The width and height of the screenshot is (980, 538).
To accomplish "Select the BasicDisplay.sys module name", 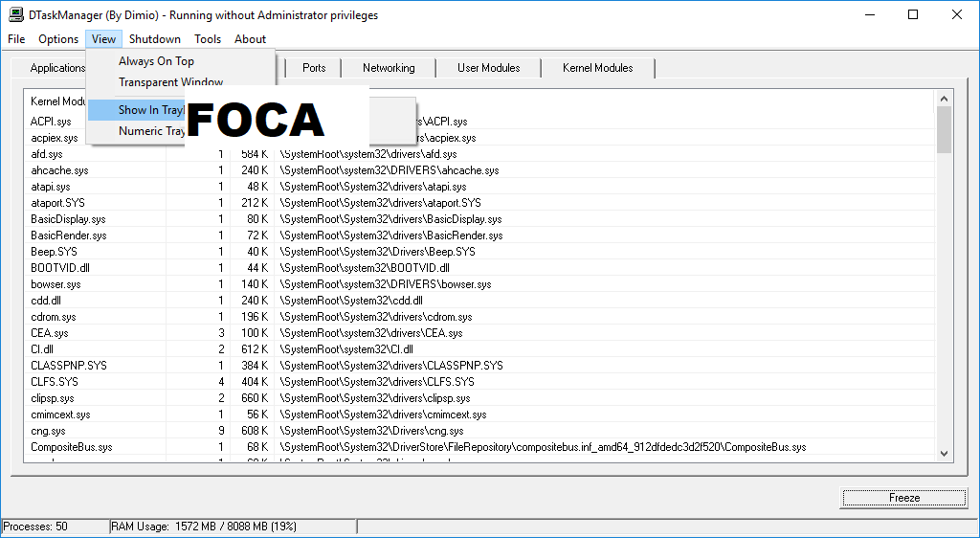I will click(x=68, y=218).
